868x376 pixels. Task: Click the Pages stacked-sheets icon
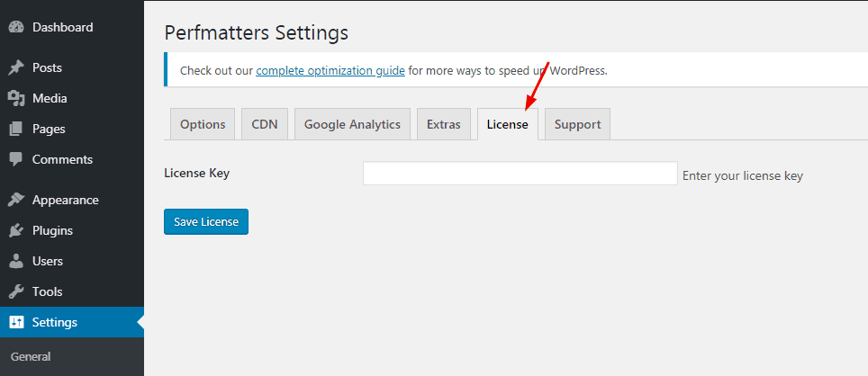16,129
